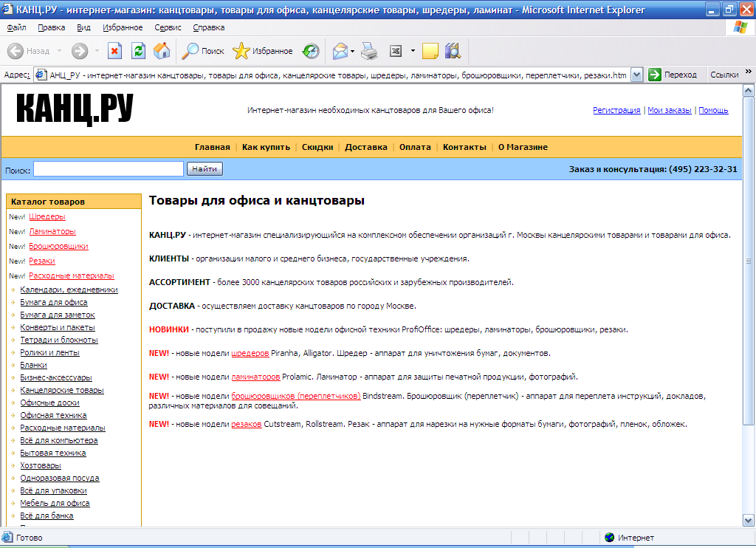Click the IE title bar icon

[x=7, y=9]
